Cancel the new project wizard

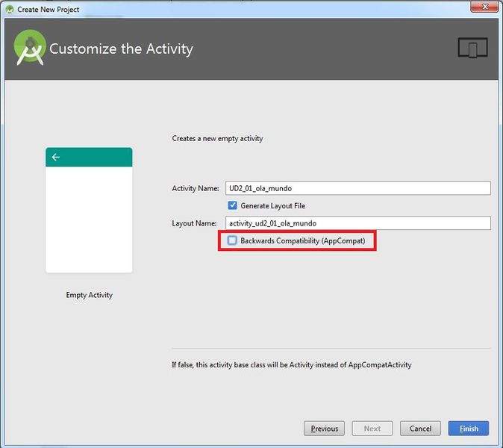[420, 429]
